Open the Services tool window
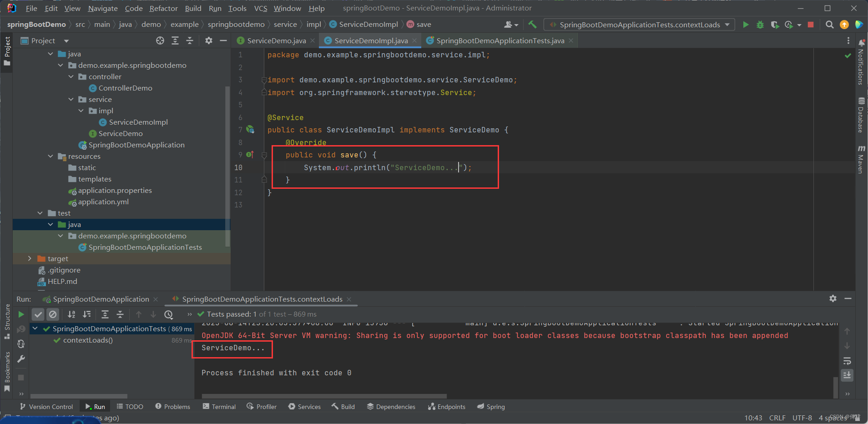 click(304, 407)
